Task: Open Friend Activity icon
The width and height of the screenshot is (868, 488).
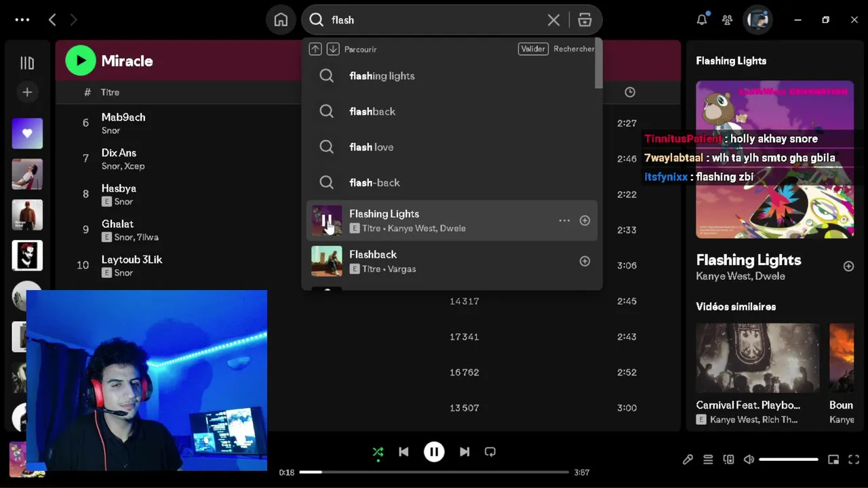Action: pos(727,20)
